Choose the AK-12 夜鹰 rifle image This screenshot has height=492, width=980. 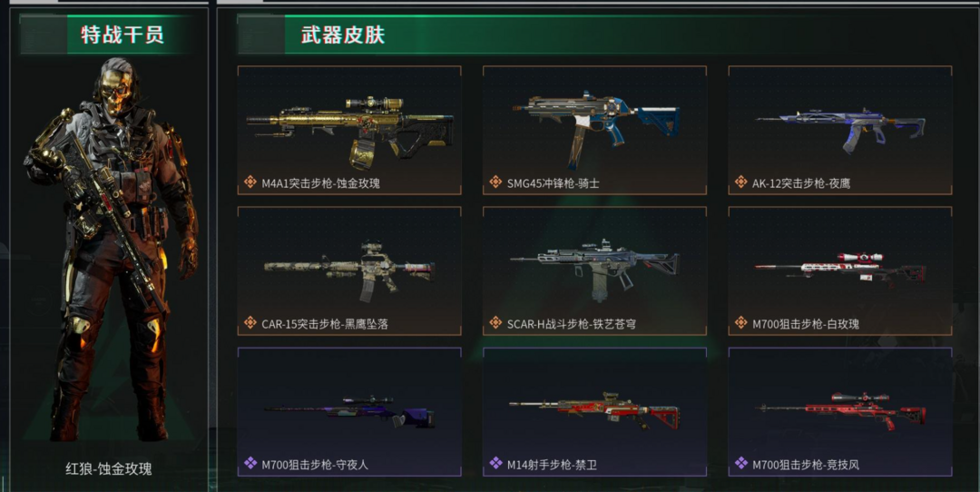[x=840, y=130]
